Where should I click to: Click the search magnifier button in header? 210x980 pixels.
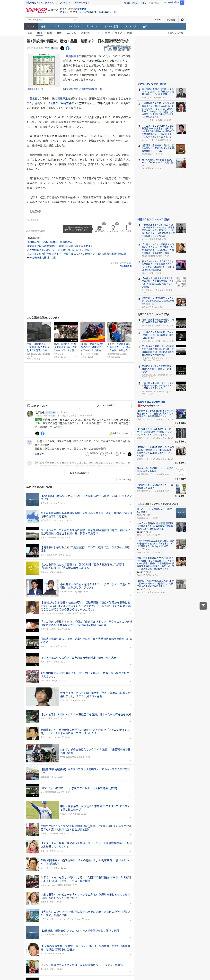(75, 20)
